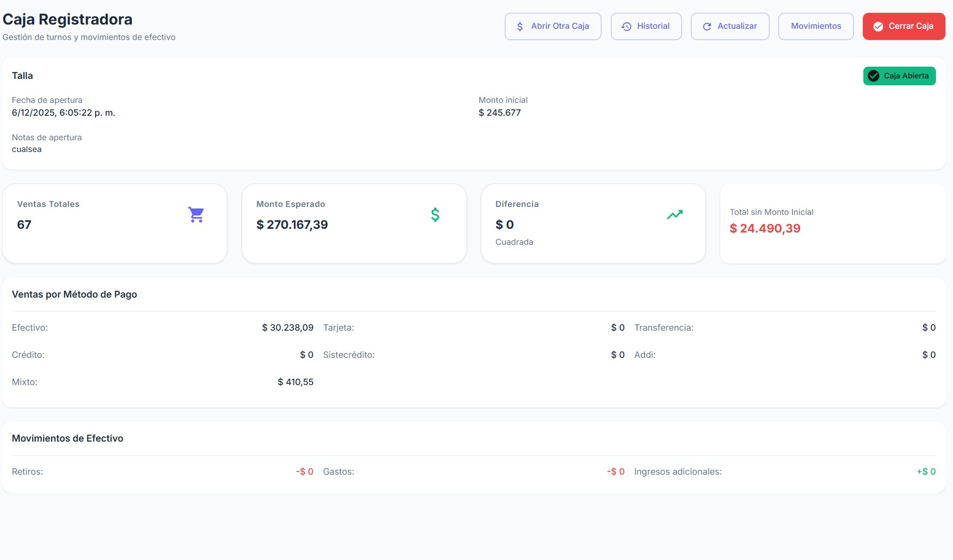Click the trending arrow icon in Diferencia
Screen dimensions: 953x560
(x=674, y=214)
